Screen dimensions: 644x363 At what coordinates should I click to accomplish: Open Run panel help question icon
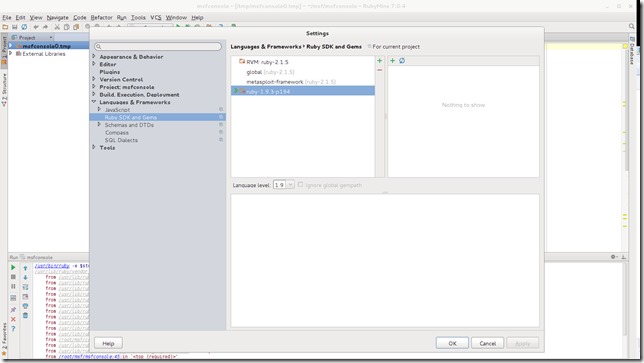(13, 329)
